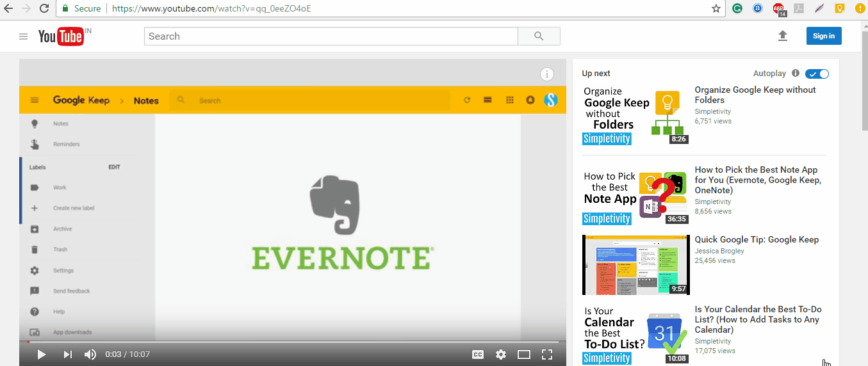Image resolution: width=868 pixels, height=366 pixels.
Task: Click the Up next heading
Action: [596, 74]
